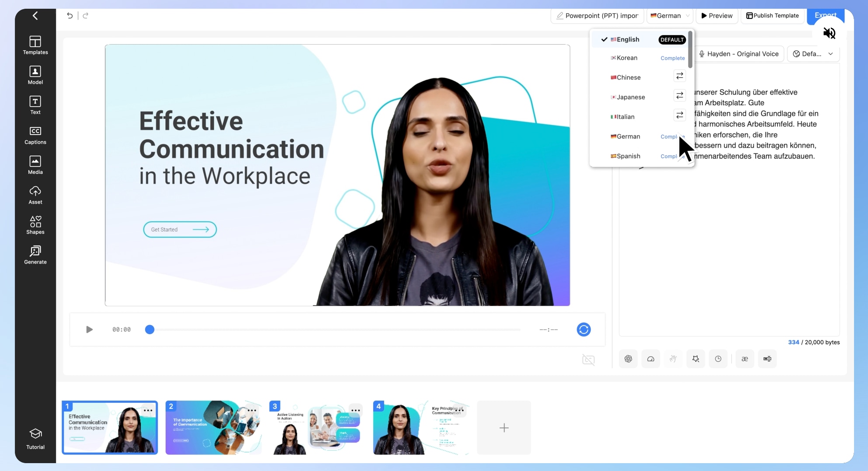Toggle off the avatar preview camera

click(x=588, y=360)
